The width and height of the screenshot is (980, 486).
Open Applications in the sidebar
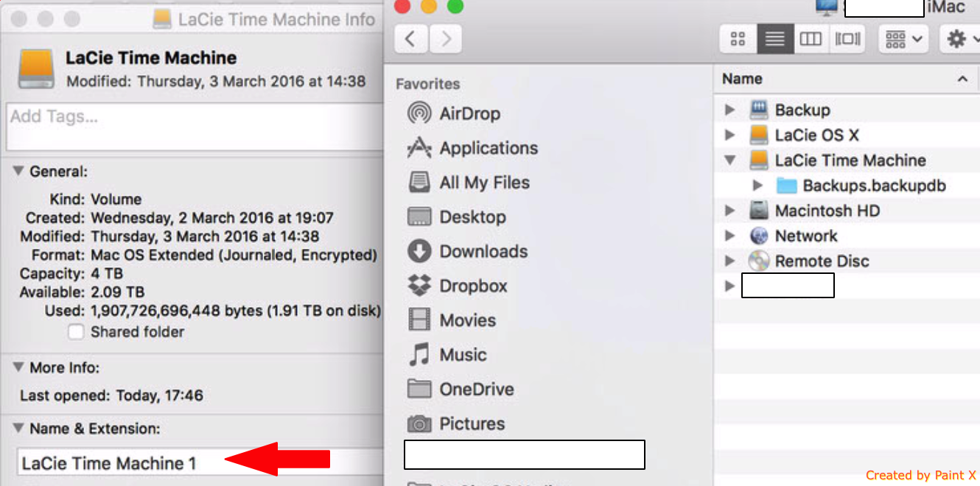[472, 148]
